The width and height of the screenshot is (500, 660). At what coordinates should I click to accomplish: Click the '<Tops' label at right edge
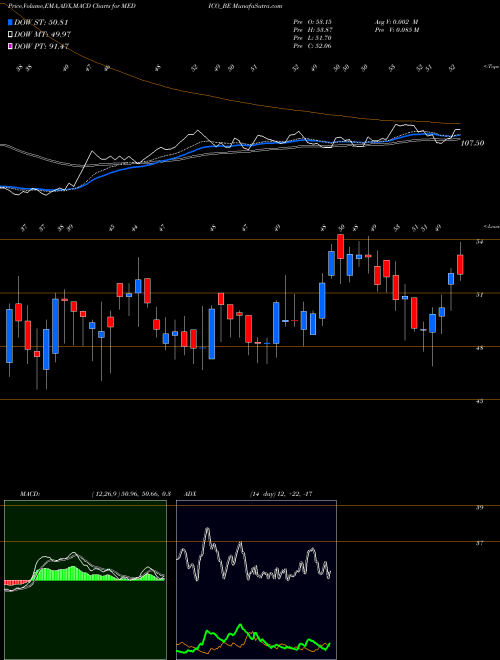click(x=491, y=67)
